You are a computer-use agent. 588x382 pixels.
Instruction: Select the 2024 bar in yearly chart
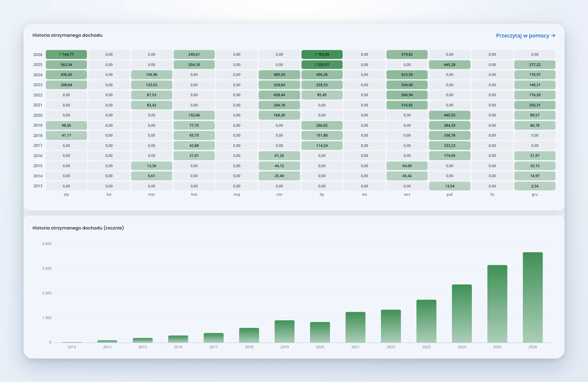click(462, 313)
